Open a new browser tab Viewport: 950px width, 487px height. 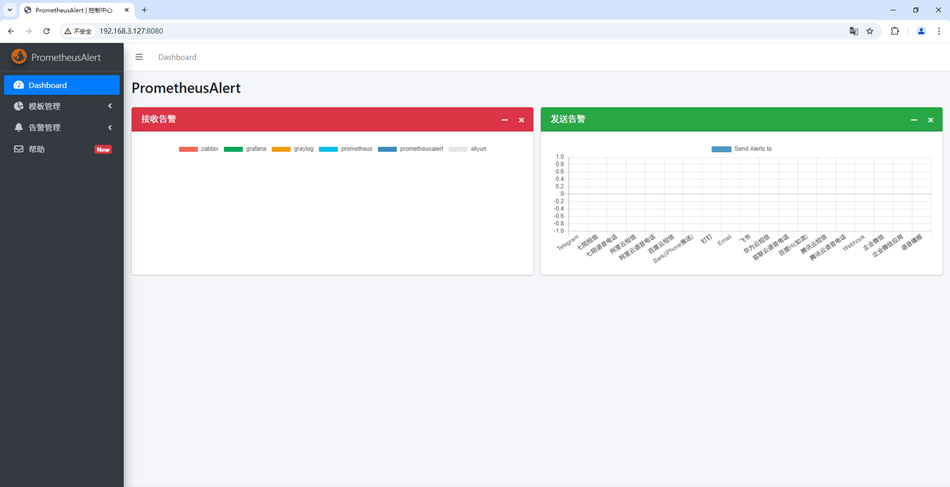144,10
